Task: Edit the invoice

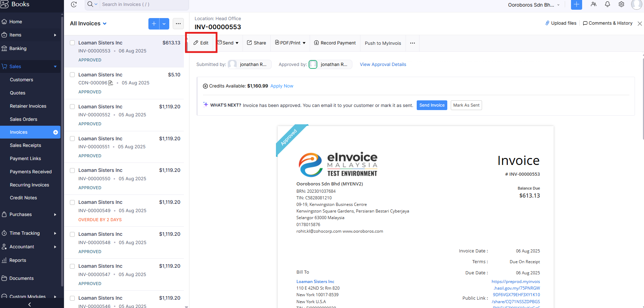Action: [x=201, y=43]
